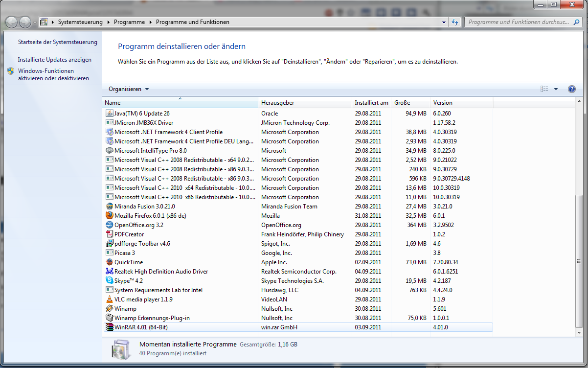Click the Java(TM) 6 Update 26 icon

coord(110,113)
